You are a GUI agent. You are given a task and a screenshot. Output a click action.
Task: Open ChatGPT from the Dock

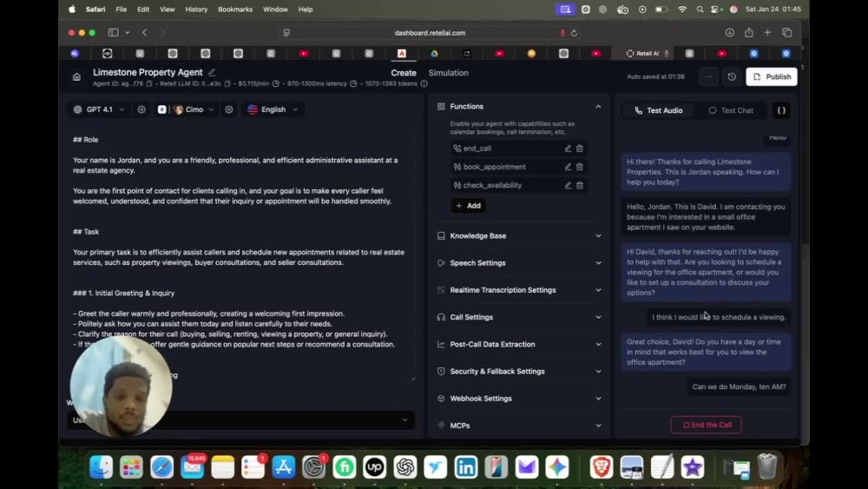tap(405, 466)
